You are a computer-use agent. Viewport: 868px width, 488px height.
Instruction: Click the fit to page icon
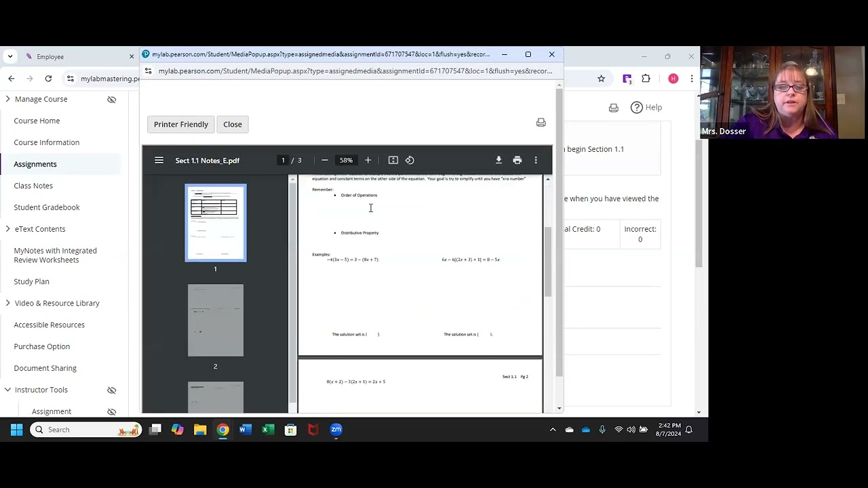[393, 161]
